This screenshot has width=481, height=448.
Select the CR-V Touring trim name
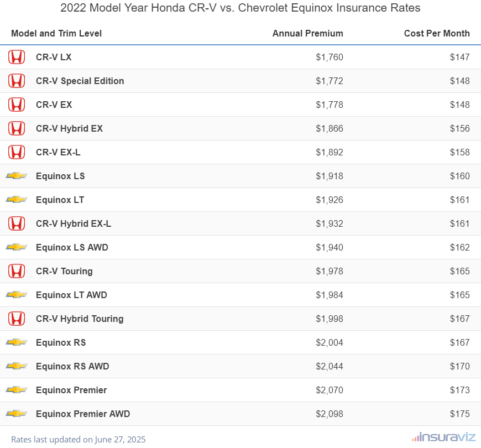point(65,271)
